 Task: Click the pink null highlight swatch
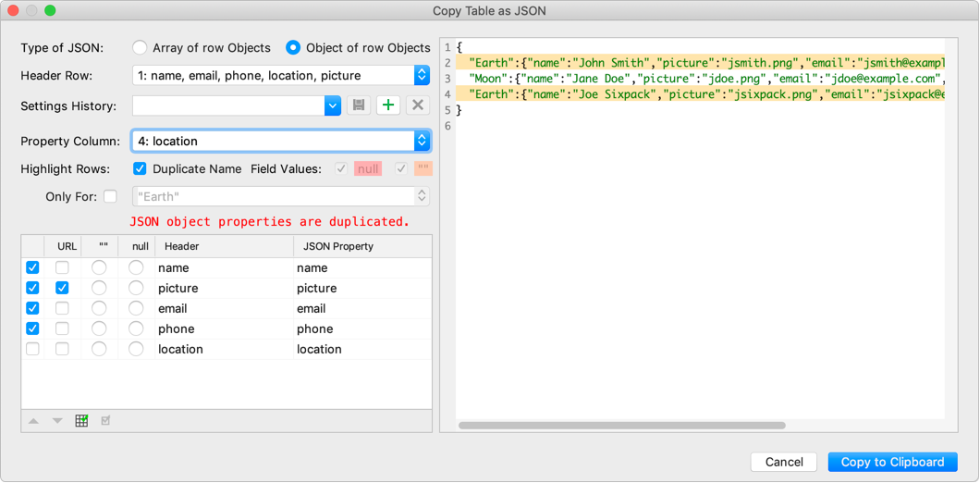[368, 169]
